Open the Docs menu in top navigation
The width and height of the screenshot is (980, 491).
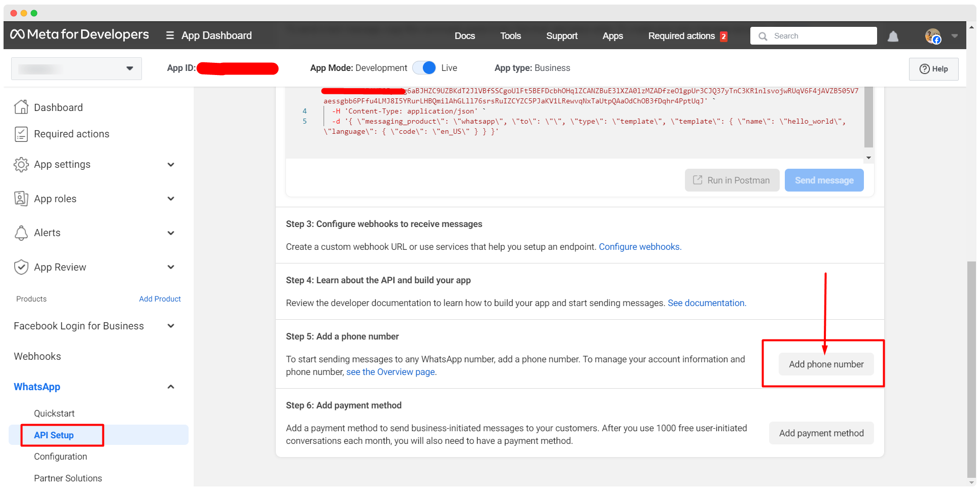click(464, 36)
